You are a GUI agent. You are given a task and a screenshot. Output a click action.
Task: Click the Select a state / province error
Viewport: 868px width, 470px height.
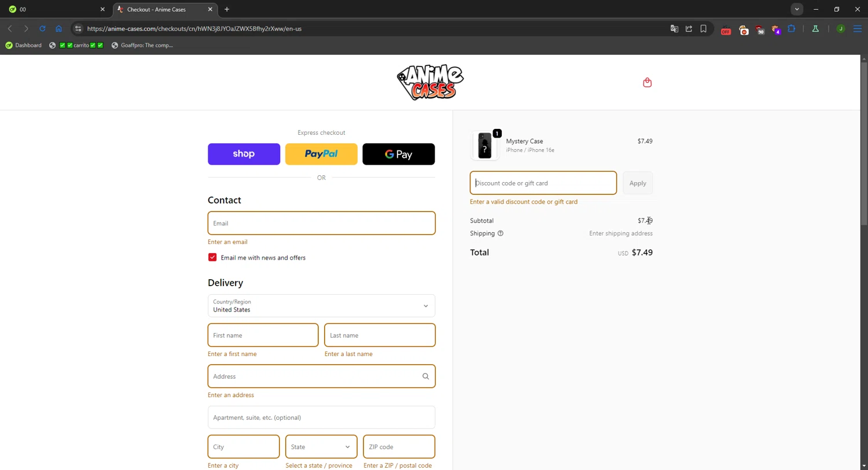[x=319, y=465]
